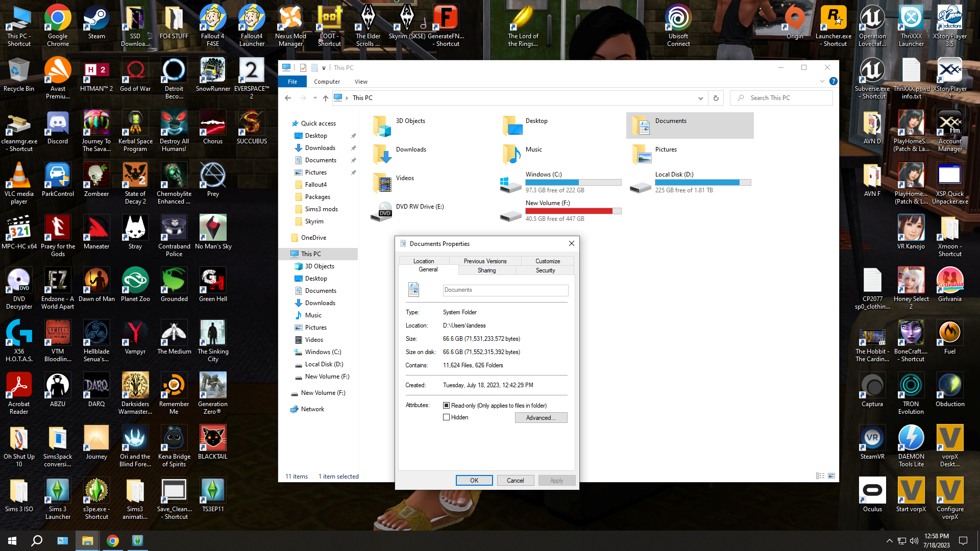Open the Security tab
Image resolution: width=980 pixels, height=551 pixels.
(545, 270)
